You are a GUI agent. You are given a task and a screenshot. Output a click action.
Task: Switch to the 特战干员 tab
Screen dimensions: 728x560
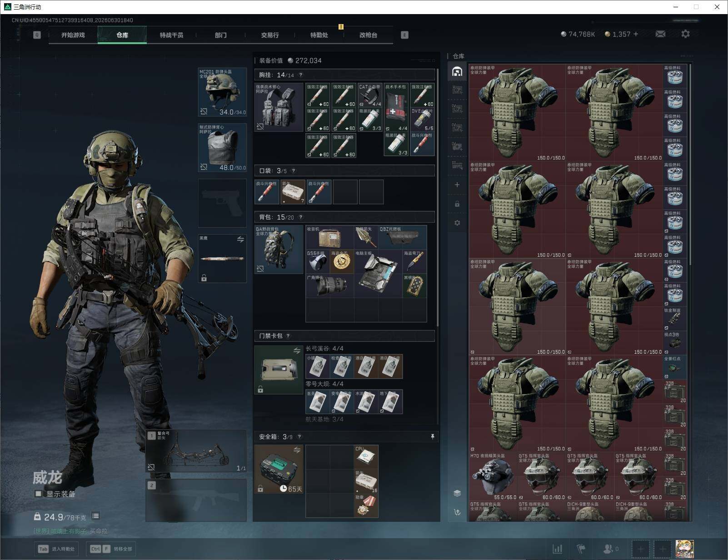(x=171, y=35)
